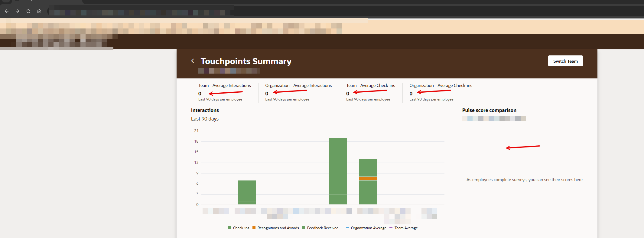Click the 'Team - Average Interactions' label
This screenshot has width=644, height=238.
pyautogui.click(x=225, y=85)
